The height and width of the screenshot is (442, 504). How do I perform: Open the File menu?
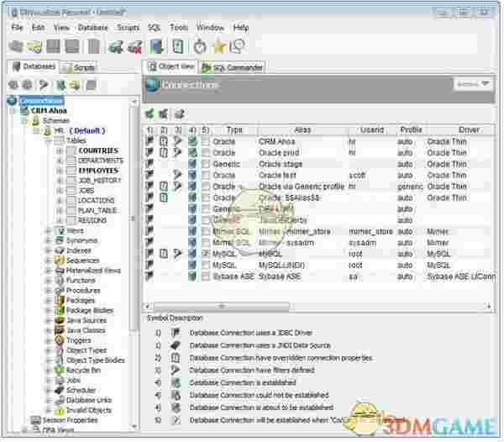click(18, 28)
